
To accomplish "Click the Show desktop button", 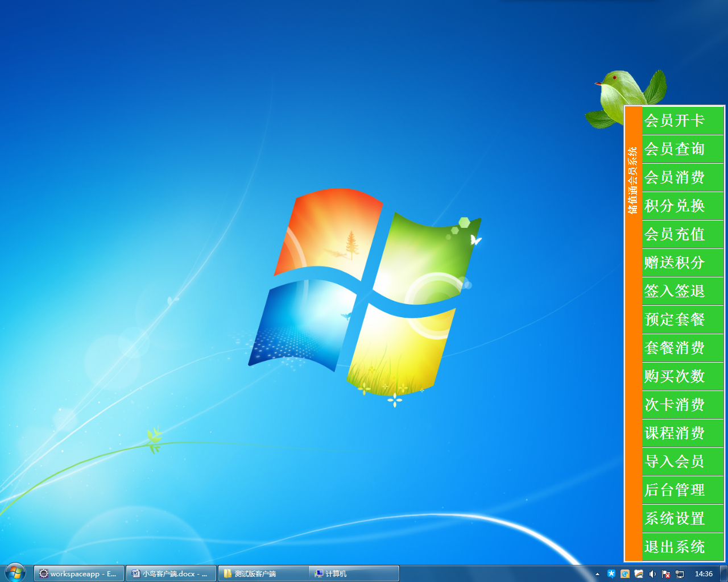I will click(724, 573).
